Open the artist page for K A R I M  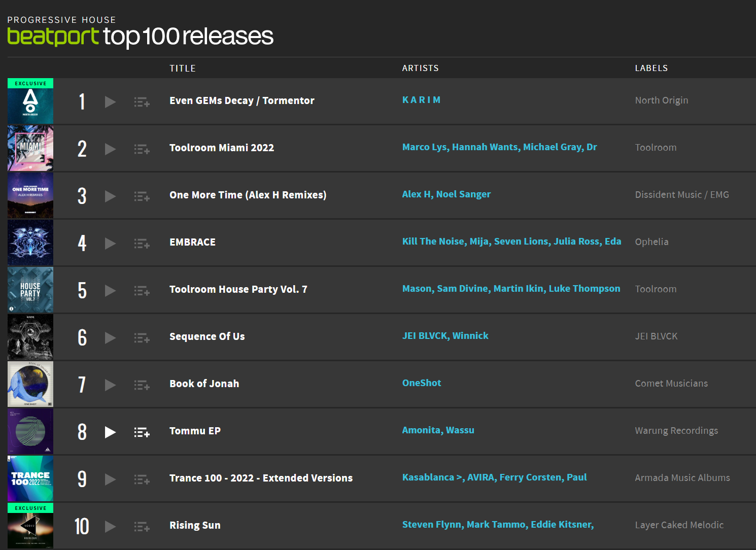tap(422, 99)
